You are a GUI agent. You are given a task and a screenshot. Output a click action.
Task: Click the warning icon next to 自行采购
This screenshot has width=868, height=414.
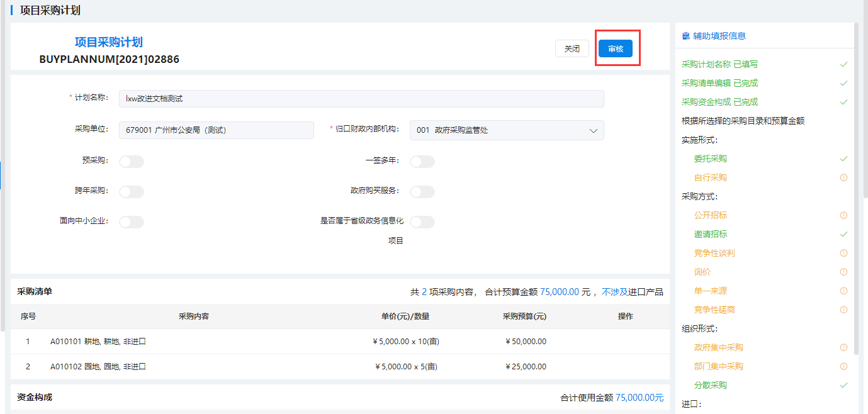(843, 177)
